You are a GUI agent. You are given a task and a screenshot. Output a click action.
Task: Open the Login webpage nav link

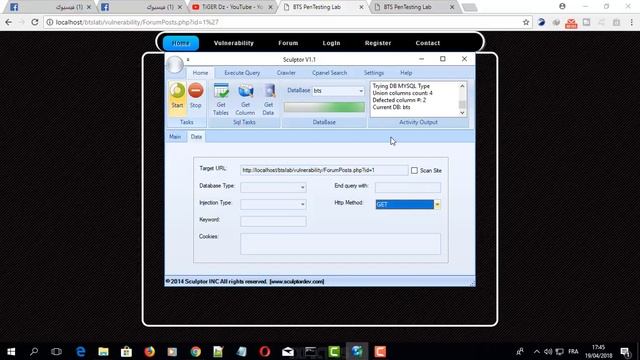point(331,43)
